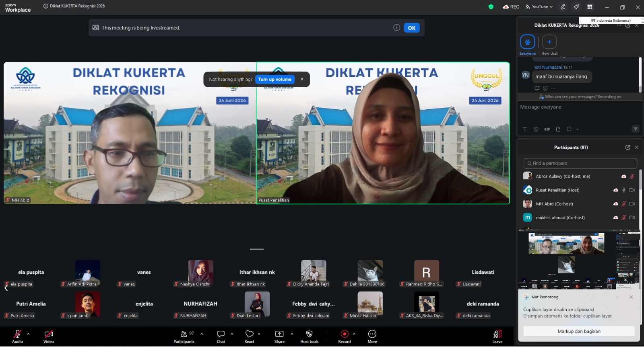Open REC cloud recording indicator
644x347 pixels.
click(x=511, y=7)
